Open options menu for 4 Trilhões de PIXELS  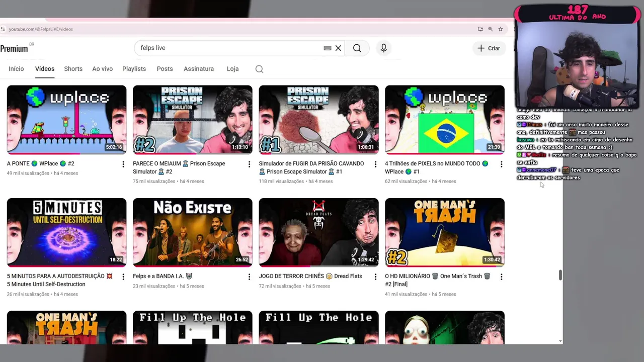click(501, 164)
